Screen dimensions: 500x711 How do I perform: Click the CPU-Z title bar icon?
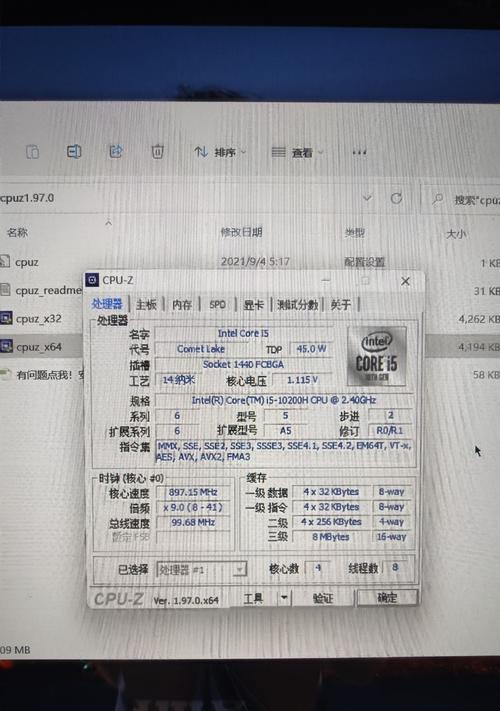(x=92, y=280)
